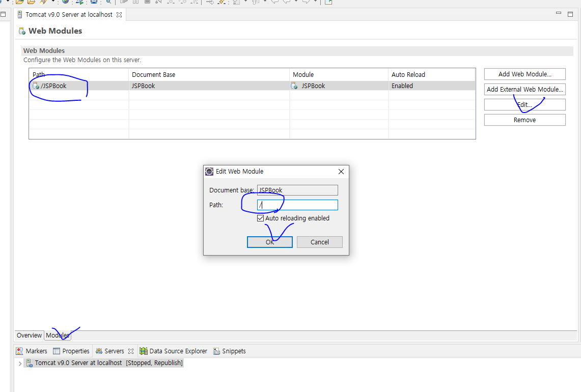Select Tomcat v9.0 Server in Servers view

tap(104, 363)
